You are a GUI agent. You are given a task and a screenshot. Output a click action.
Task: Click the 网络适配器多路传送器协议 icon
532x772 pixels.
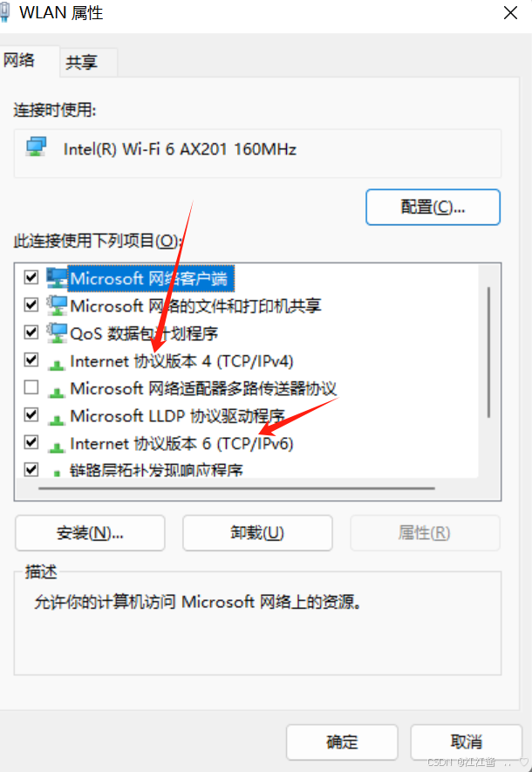(x=57, y=392)
